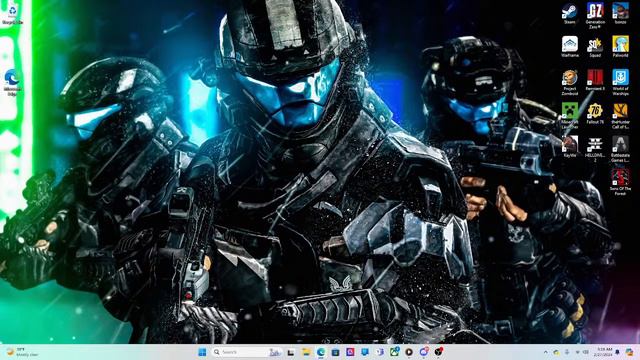The image size is (640, 360).
Task: Open File Explorer from the taskbar
Action: tap(306, 352)
